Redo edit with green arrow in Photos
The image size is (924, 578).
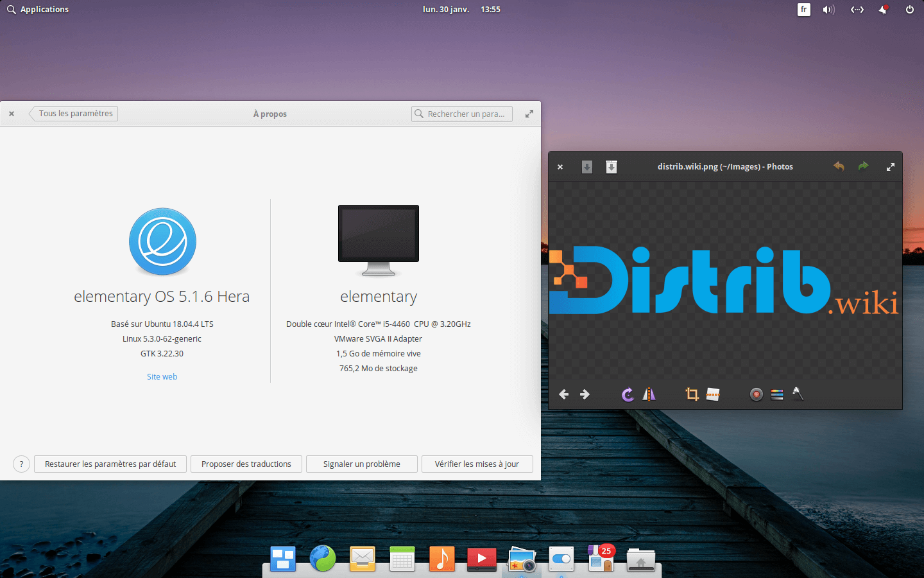pos(864,166)
